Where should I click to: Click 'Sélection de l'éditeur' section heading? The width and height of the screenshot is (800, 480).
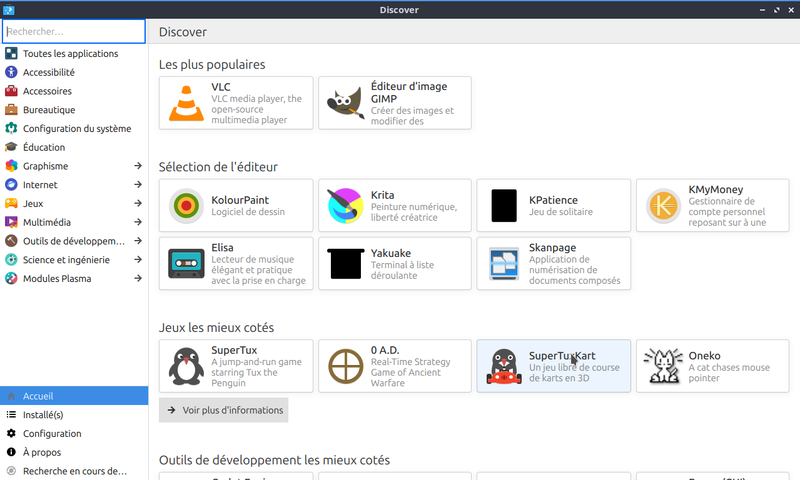tap(218, 167)
